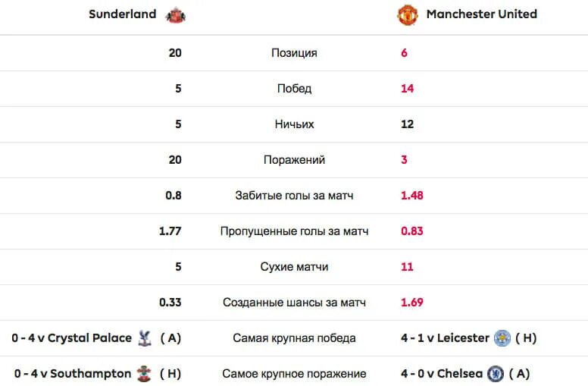
Task: Click the Побед row label
Action: (x=294, y=89)
